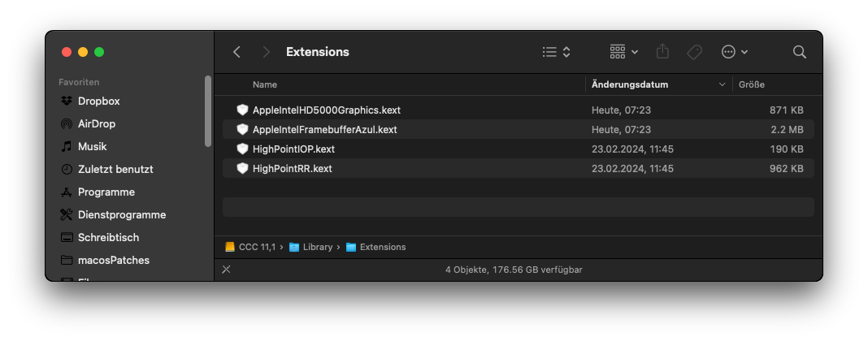
Task: Click the HighPointIOP.kext shield icon
Action: pos(242,149)
